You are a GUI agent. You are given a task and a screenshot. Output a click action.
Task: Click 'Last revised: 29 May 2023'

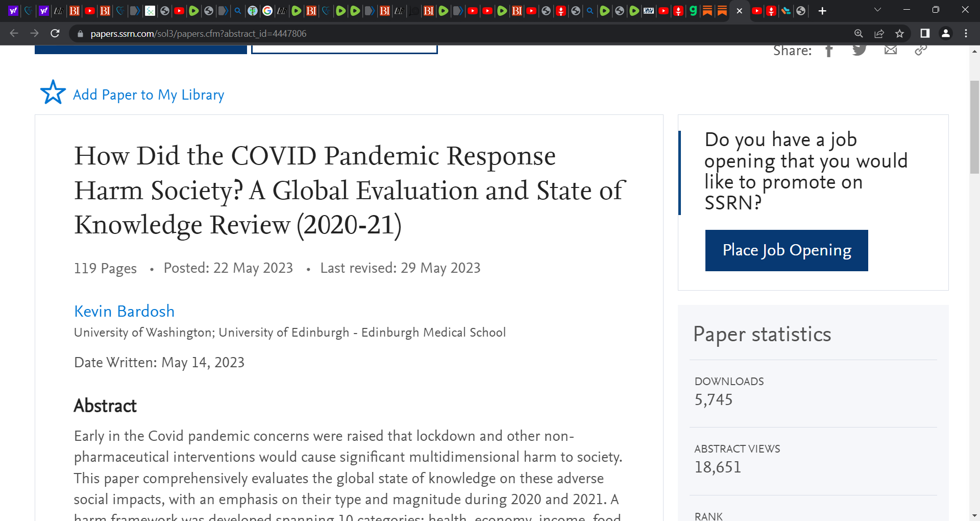point(400,268)
